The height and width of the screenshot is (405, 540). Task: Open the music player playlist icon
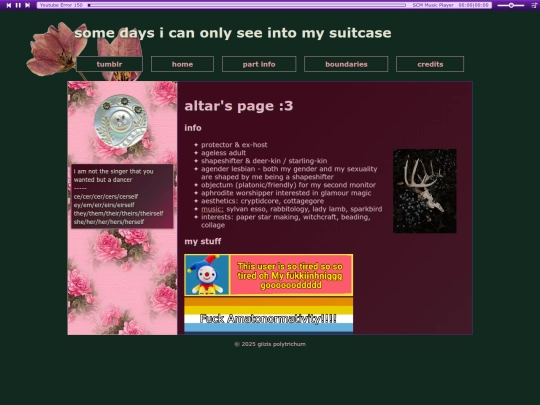[x=534, y=5]
